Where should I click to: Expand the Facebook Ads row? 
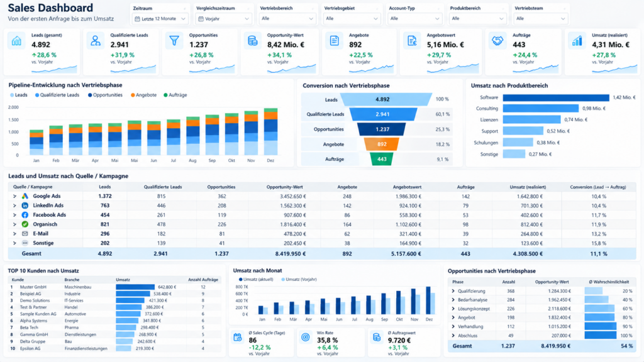pyautogui.click(x=14, y=215)
